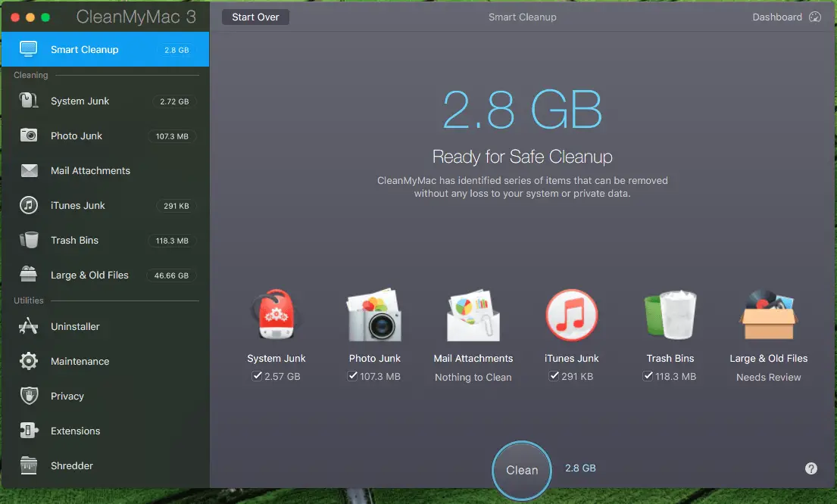
Task: Click the Shredder icon in sidebar
Action: (x=28, y=465)
